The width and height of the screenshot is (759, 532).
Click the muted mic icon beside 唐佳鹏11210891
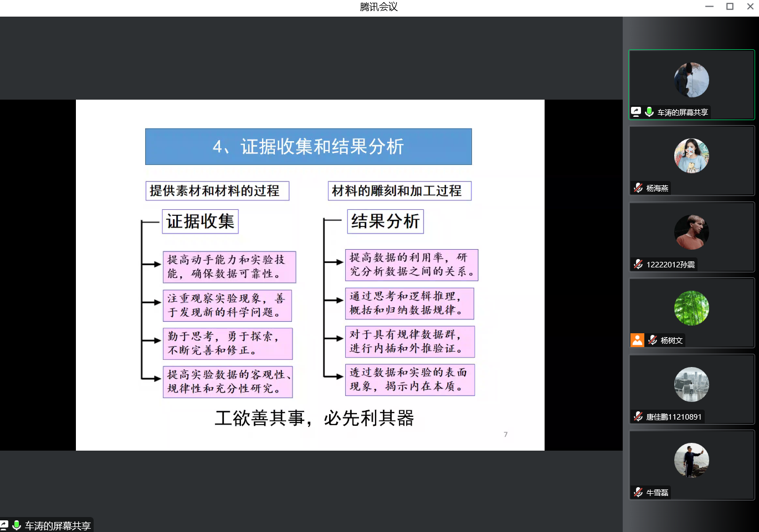pos(638,416)
